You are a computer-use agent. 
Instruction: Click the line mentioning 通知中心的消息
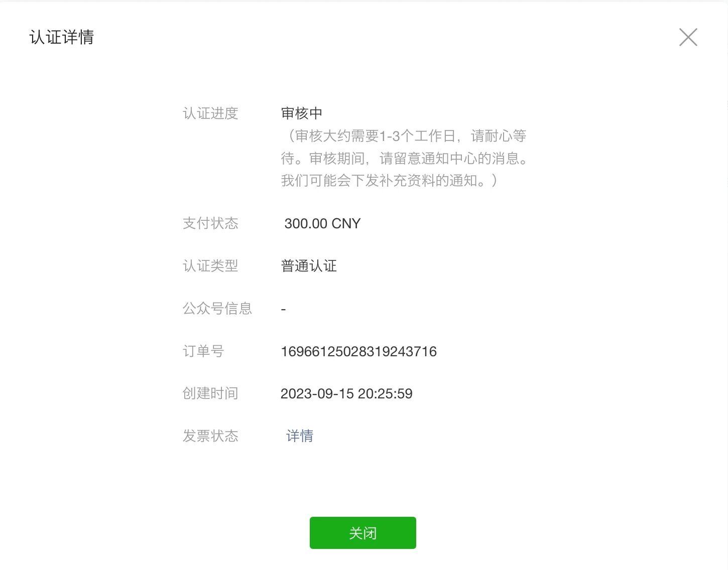405,159
